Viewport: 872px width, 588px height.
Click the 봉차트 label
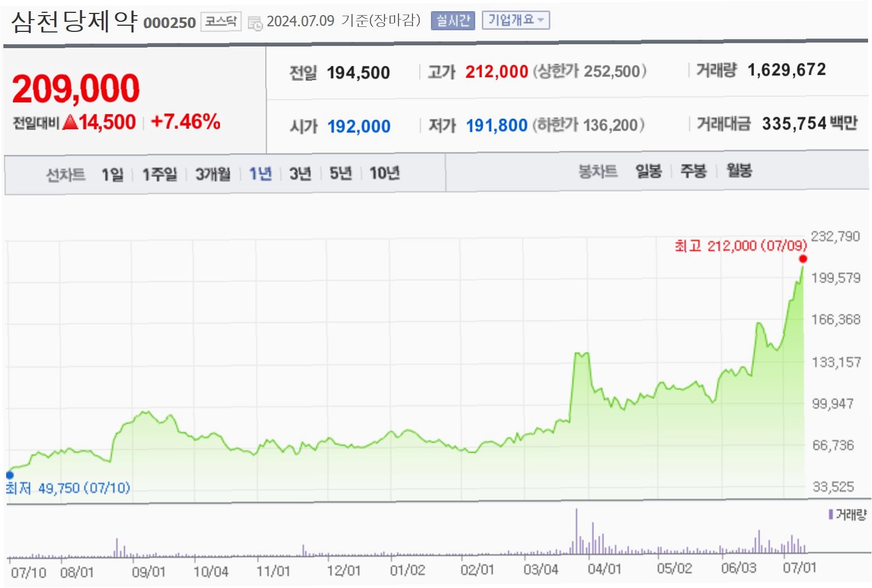pyautogui.click(x=597, y=172)
